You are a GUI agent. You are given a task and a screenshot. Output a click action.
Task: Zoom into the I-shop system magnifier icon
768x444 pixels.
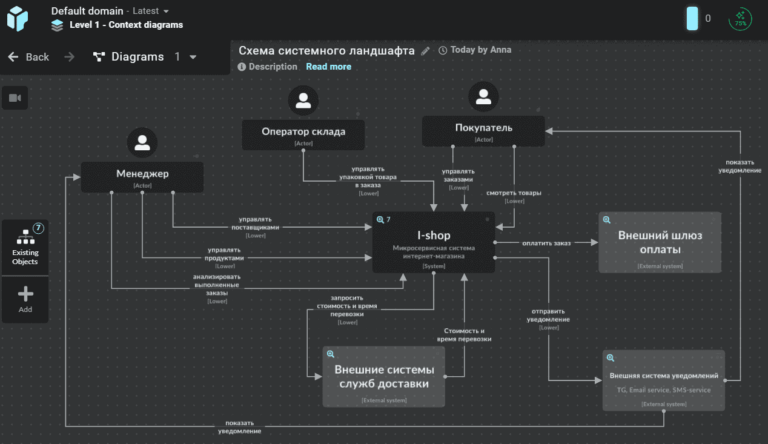tap(380, 220)
